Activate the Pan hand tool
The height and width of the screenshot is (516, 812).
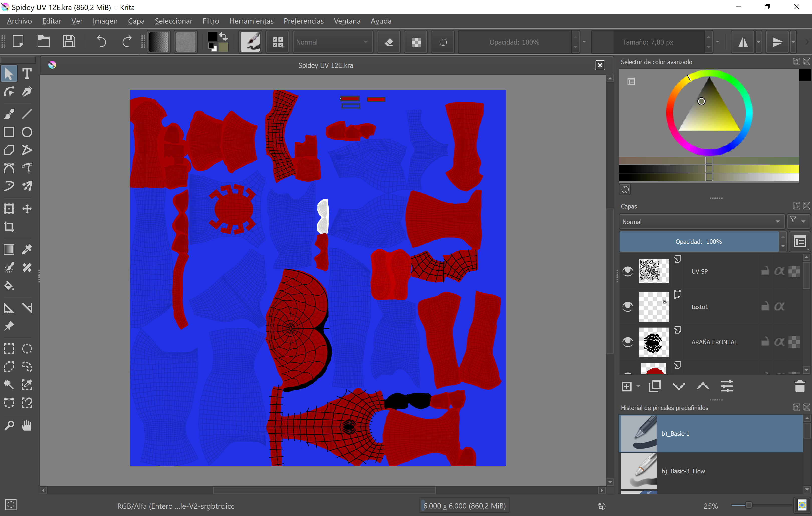(27, 425)
